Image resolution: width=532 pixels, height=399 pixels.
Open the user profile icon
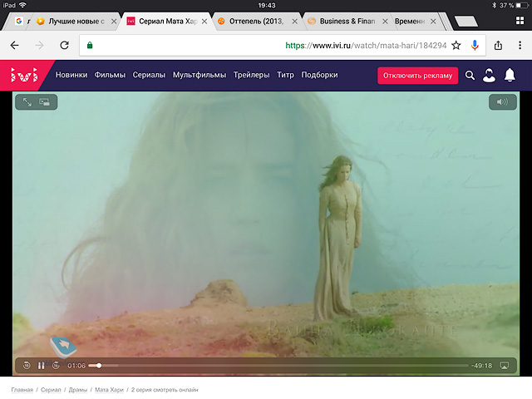coord(489,76)
